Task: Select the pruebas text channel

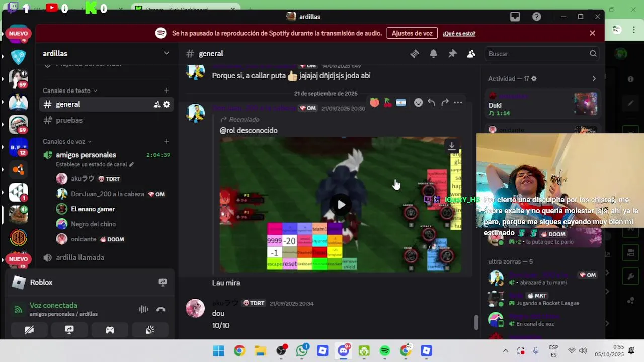Action: tap(106, 120)
